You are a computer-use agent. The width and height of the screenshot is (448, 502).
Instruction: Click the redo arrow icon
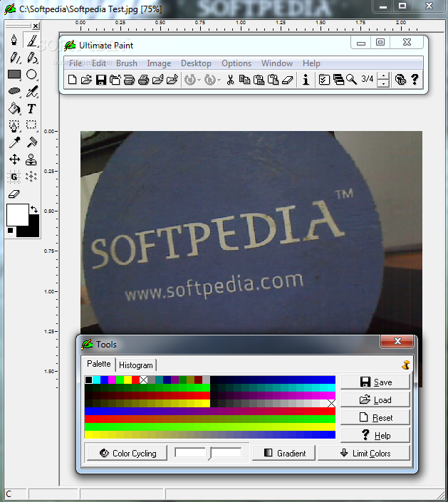coord(209,80)
